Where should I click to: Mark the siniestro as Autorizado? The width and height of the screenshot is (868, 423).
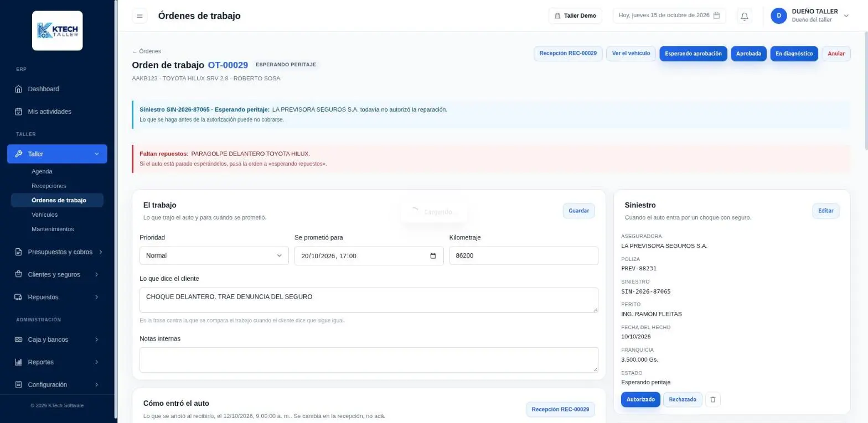point(640,399)
